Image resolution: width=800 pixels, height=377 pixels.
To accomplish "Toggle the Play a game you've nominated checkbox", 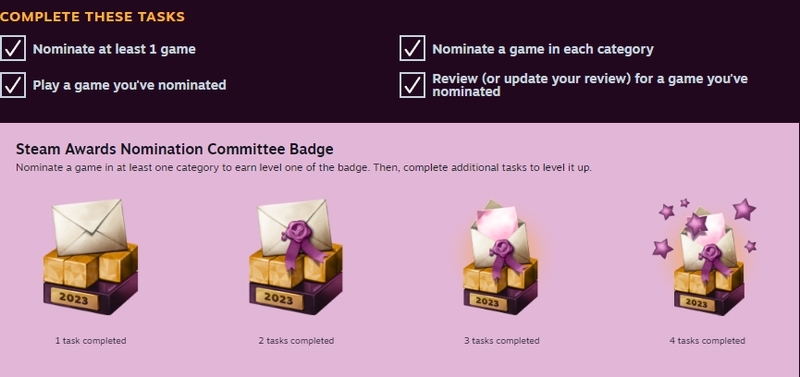I will (13, 85).
